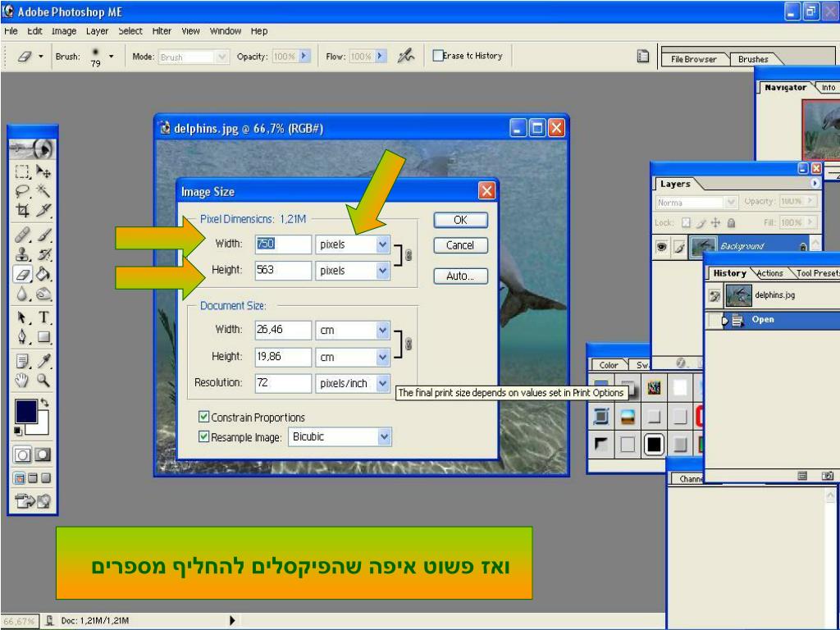The width and height of the screenshot is (840, 630).
Task: Click the Auto... button
Action: pos(460,276)
